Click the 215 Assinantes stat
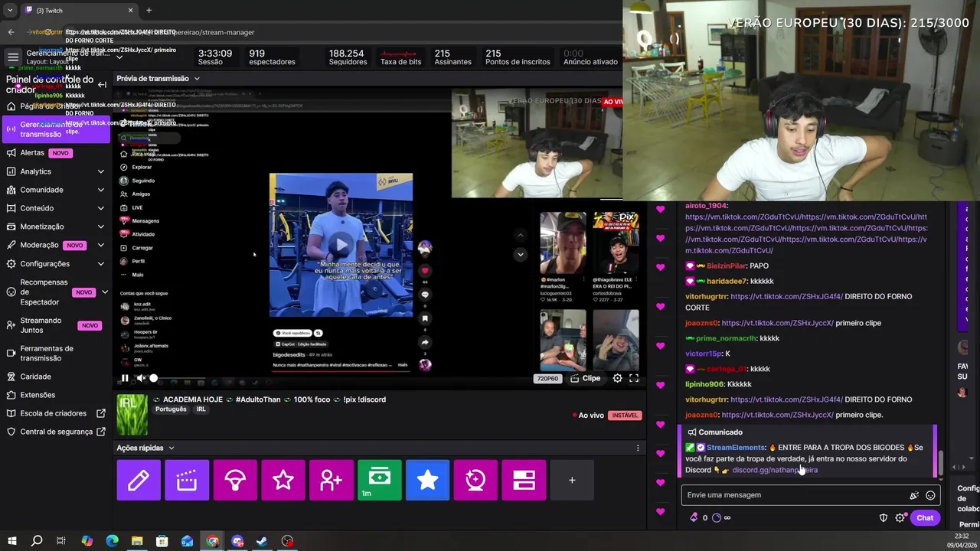 pos(452,57)
